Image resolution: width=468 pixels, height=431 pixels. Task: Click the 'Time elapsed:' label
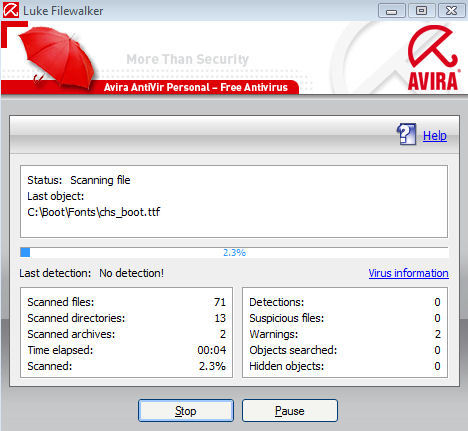[x=60, y=350]
